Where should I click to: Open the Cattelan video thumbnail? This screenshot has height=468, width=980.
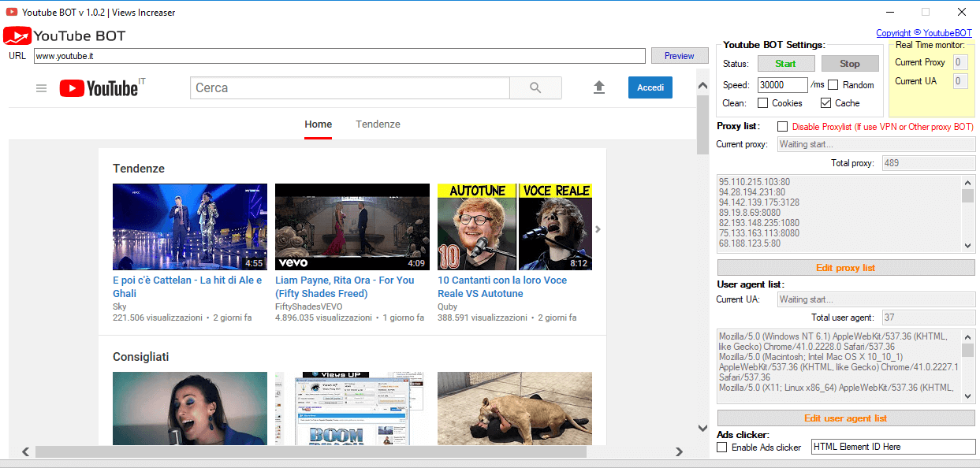tap(190, 227)
